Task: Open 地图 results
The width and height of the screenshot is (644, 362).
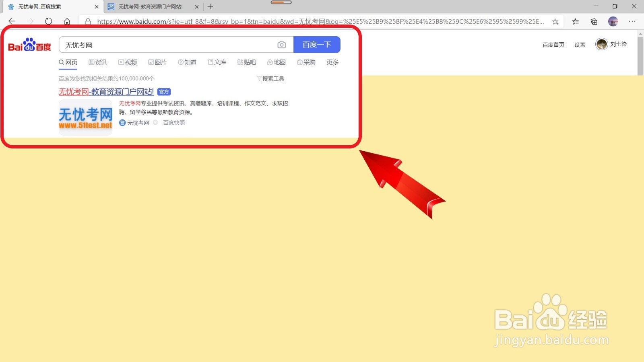Action: click(277, 62)
